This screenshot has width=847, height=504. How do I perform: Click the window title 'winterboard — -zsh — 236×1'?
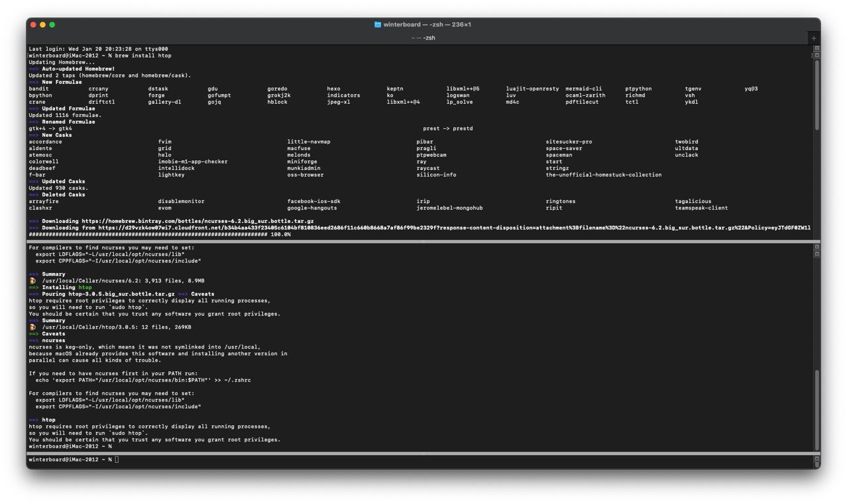click(427, 24)
